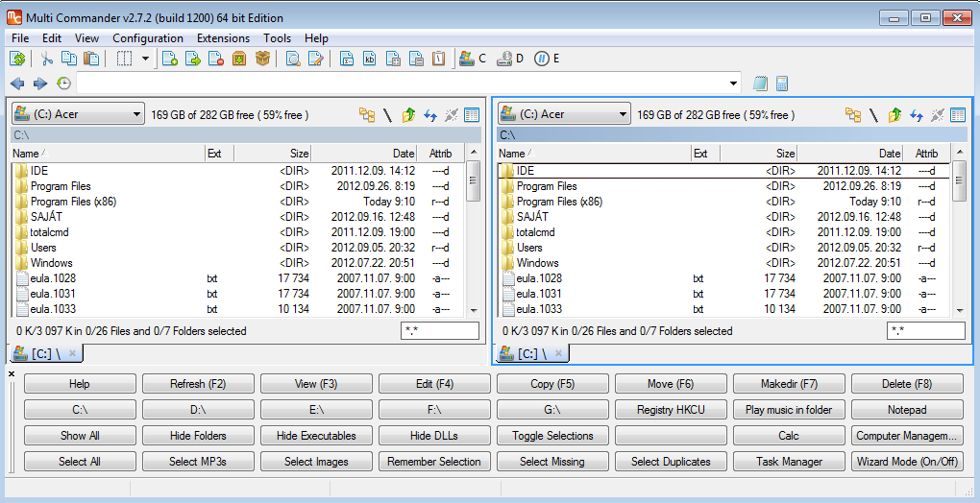Click the Task Manager button
Viewport: 980px width, 503px height.
coord(789,462)
